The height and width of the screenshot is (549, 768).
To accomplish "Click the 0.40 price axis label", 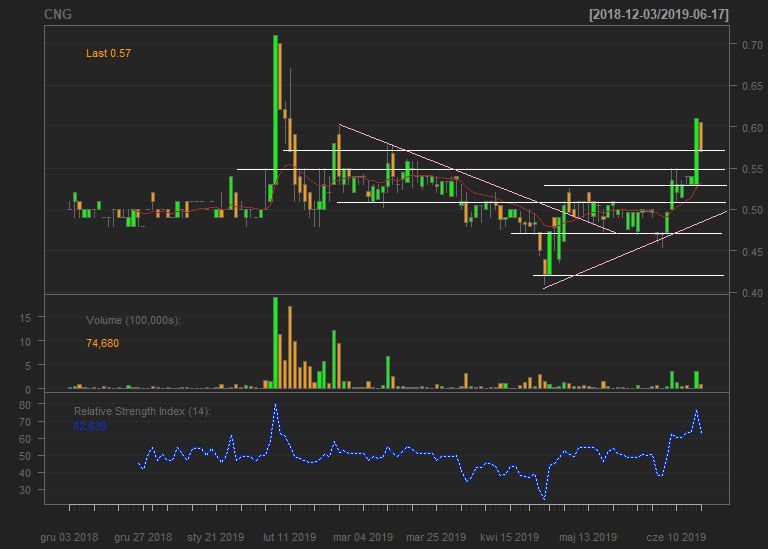I will coord(752,293).
